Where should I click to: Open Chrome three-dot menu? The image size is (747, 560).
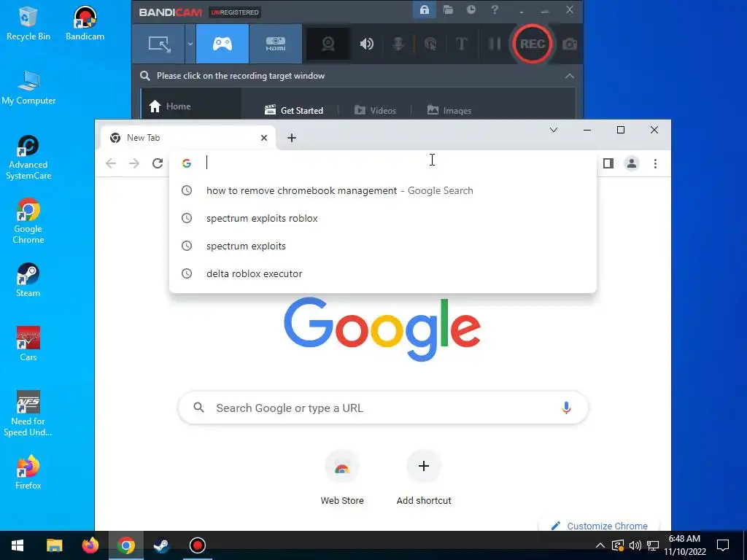pos(656,163)
